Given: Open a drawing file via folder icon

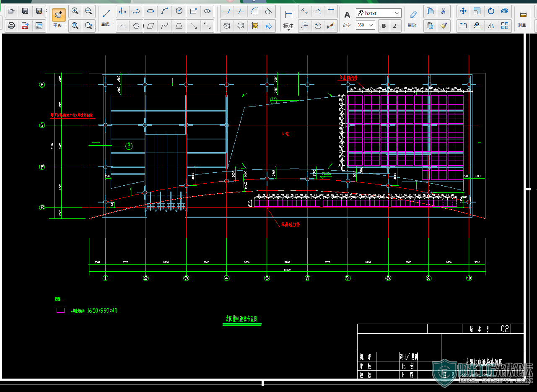Looking at the screenshot, I should (x=11, y=11).
